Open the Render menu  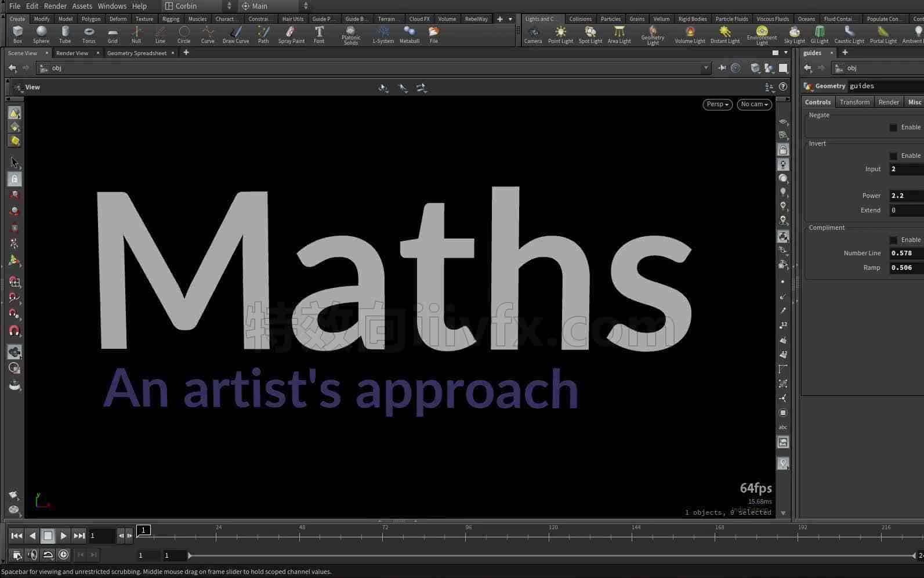[x=55, y=6]
